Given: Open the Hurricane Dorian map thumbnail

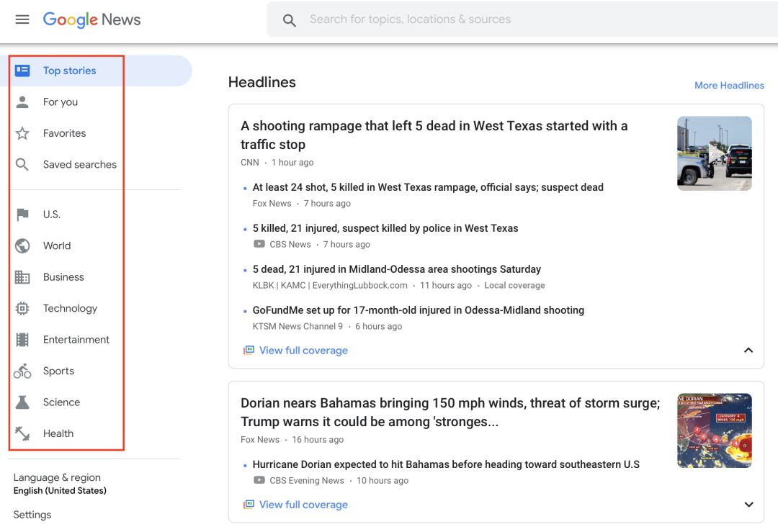Looking at the screenshot, I should pos(714,430).
